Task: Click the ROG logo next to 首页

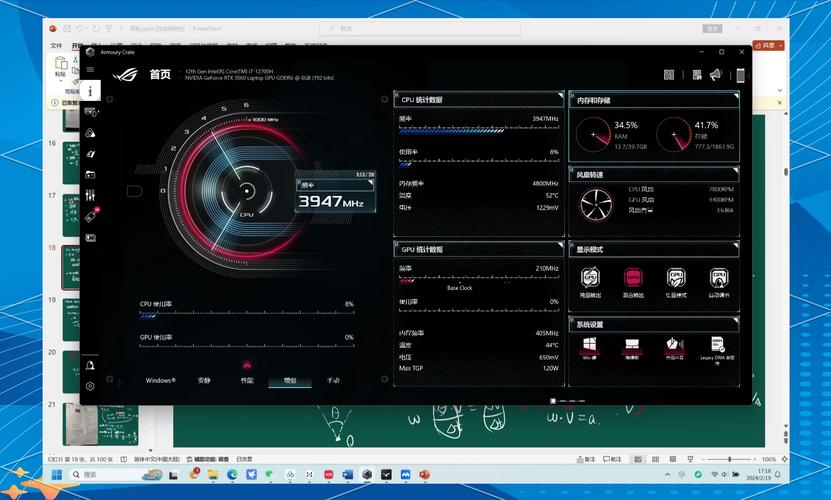Action: click(125, 75)
